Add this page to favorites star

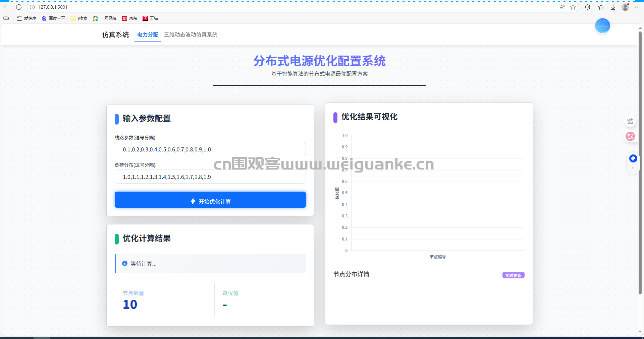click(x=573, y=7)
